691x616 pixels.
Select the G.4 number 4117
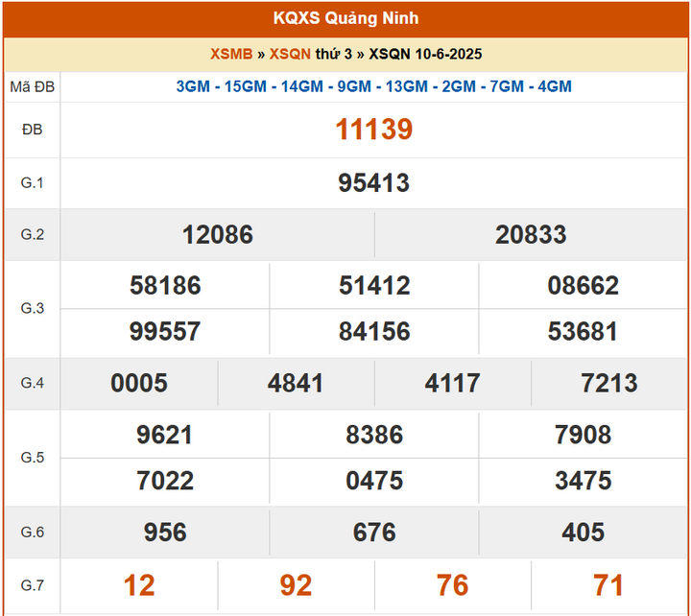tap(453, 383)
